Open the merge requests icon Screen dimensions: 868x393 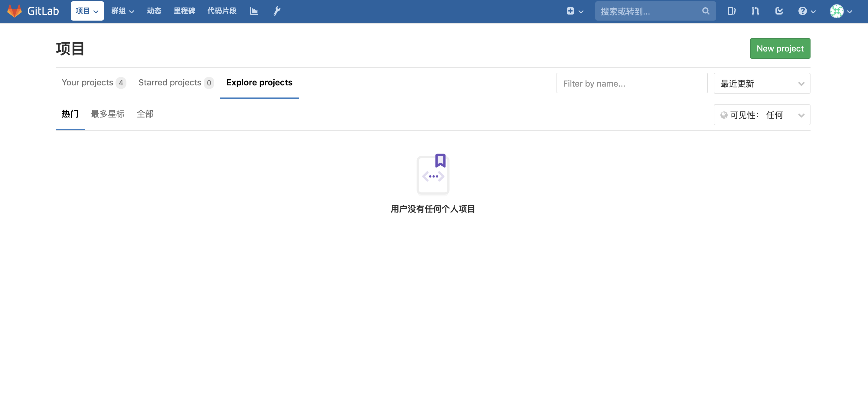tap(755, 11)
